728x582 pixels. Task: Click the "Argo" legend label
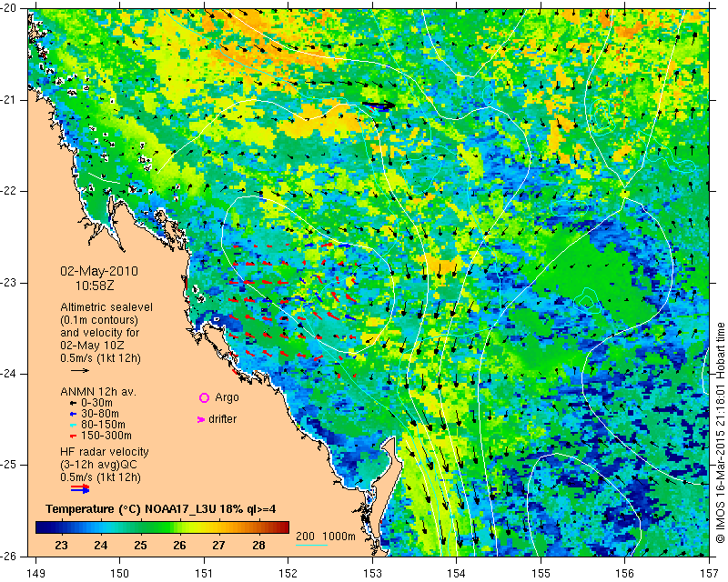coord(227,397)
